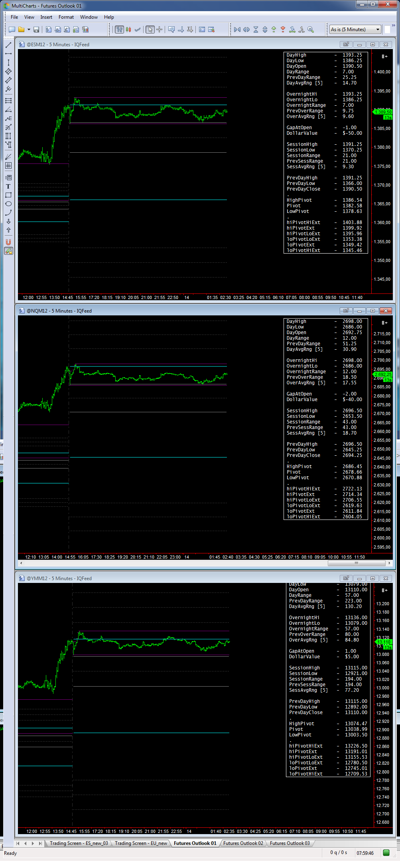Screen dimensions: 400x868
Task: Open the Insert menu
Action: [x=46, y=17]
